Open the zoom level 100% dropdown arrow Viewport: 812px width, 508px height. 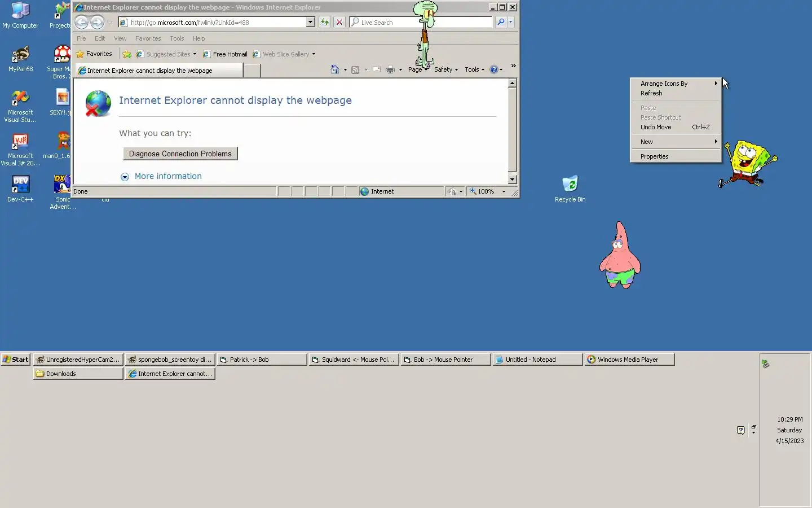click(504, 191)
